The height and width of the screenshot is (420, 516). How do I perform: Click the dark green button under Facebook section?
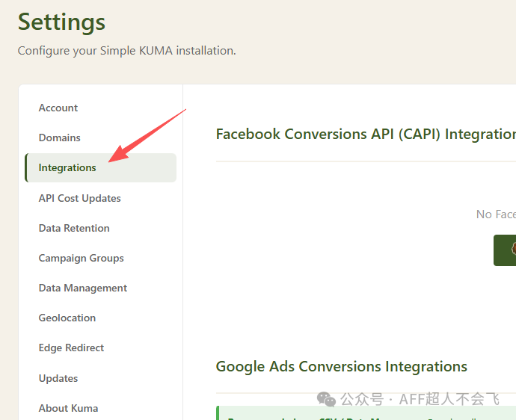click(x=505, y=250)
